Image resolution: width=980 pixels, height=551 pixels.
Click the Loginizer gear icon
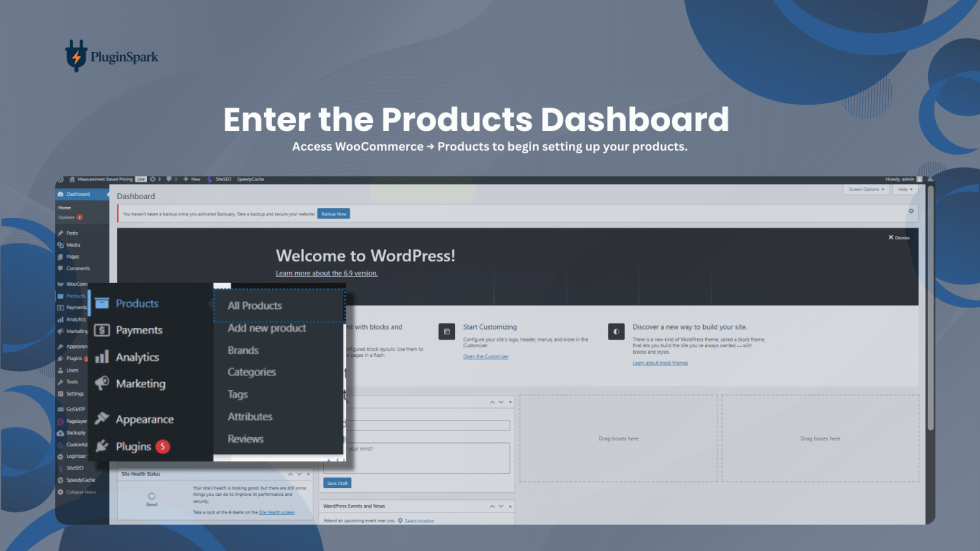[61, 457]
